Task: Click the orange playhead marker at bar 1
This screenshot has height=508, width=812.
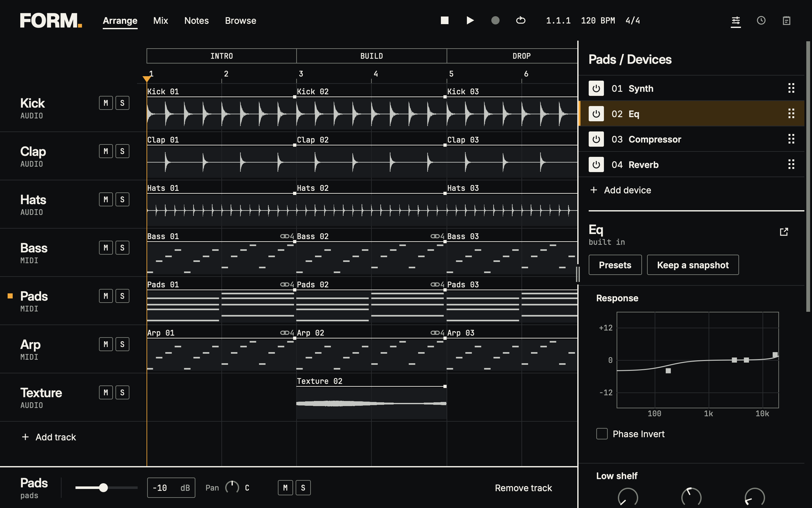Action: [x=147, y=79]
